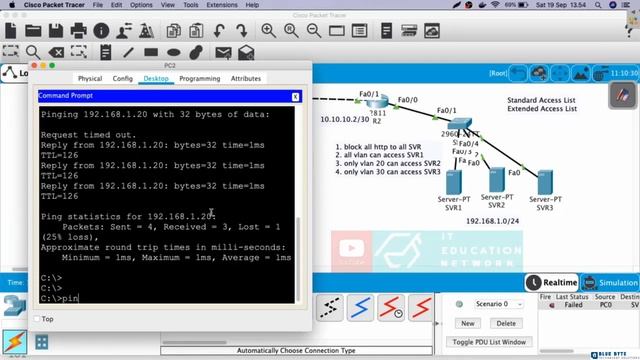Image resolution: width=640 pixels, height=360 pixels.
Task: Select the red serial DCE cable with clock
Action: pyautogui.click(x=391, y=307)
